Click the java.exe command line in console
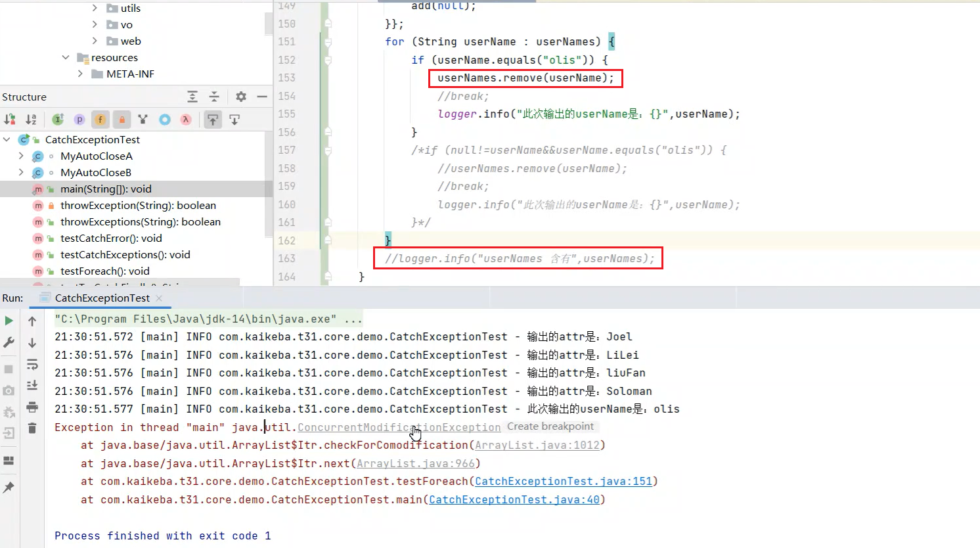Viewport: 980px width, 548px height. pos(208,319)
